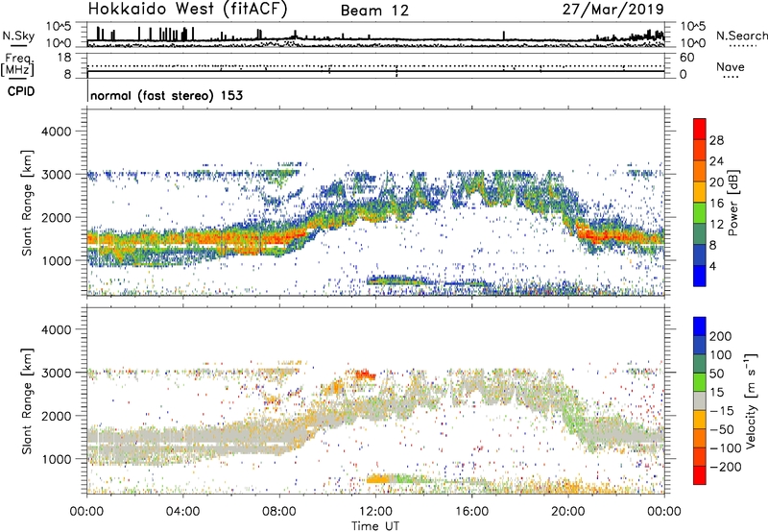Click the '18' tick on the frequency axis

pyautogui.click(x=64, y=58)
